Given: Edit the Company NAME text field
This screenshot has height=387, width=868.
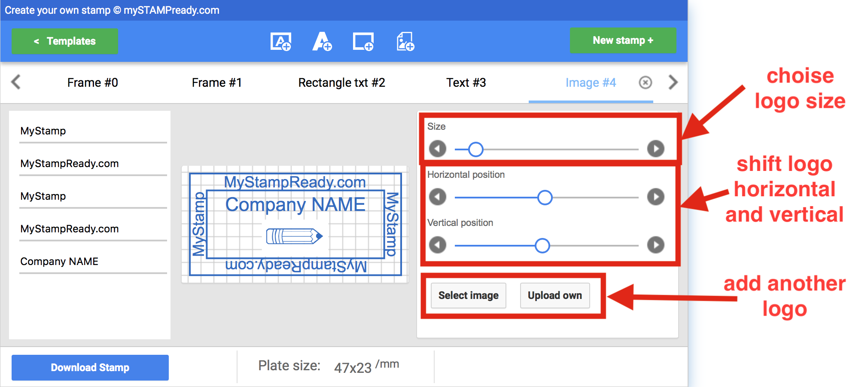Looking at the screenshot, I should (93, 262).
